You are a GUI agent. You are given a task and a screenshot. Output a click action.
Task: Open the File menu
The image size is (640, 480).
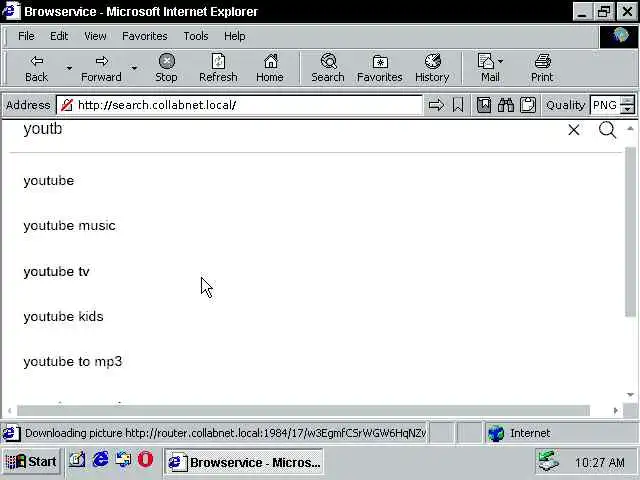26,36
